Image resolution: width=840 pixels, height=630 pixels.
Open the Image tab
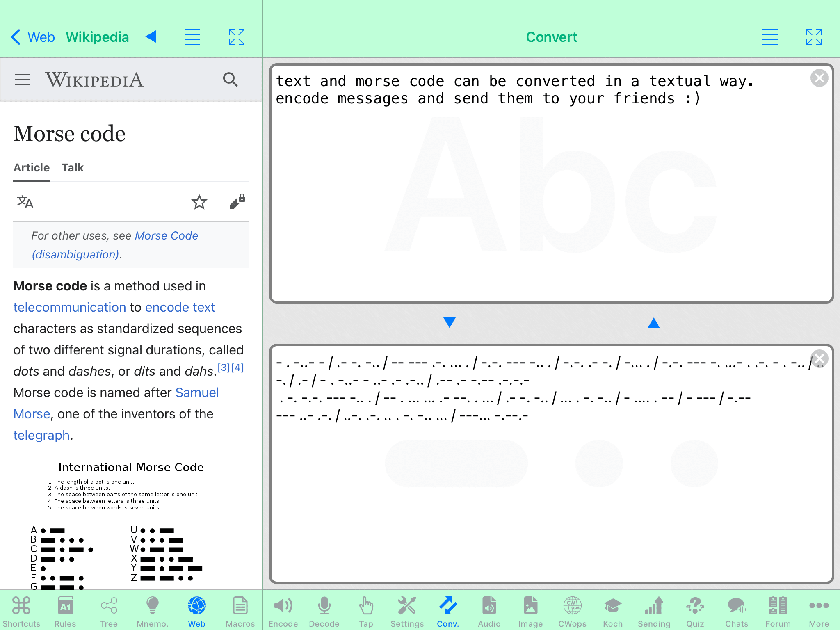point(530,612)
